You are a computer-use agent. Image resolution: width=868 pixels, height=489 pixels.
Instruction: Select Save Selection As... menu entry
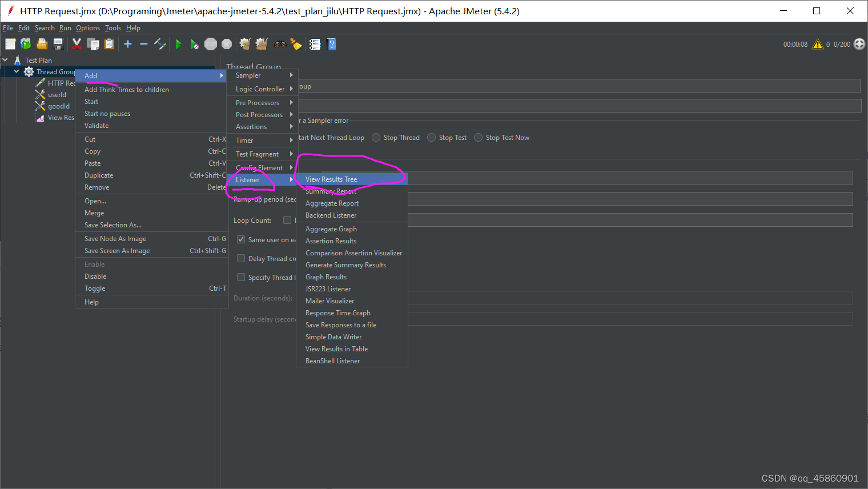click(151, 225)
